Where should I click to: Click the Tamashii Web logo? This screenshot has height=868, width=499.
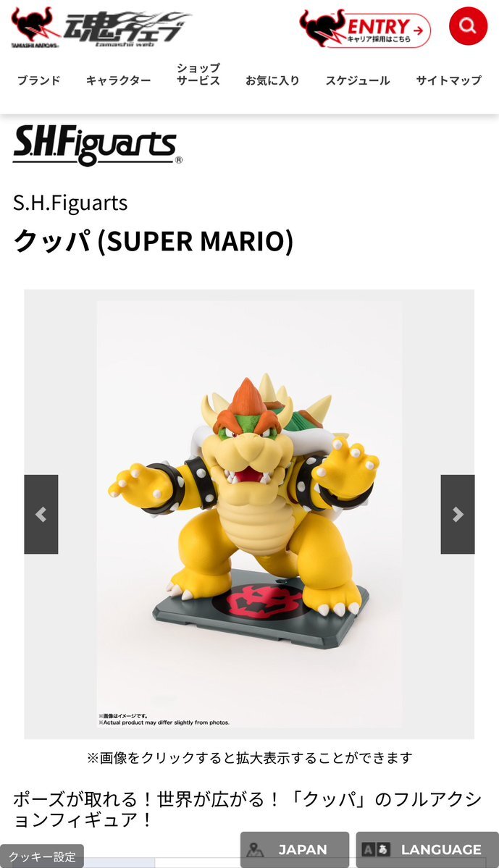[x=100, y=27]
